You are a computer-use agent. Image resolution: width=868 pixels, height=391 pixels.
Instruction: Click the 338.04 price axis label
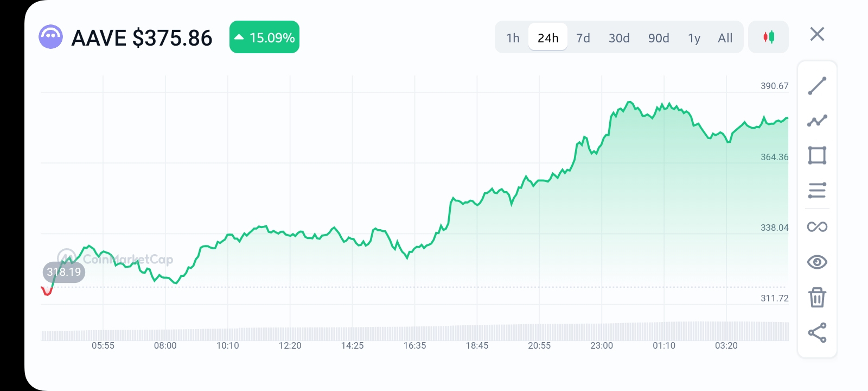pyautogui.click(x=774, y=228)
